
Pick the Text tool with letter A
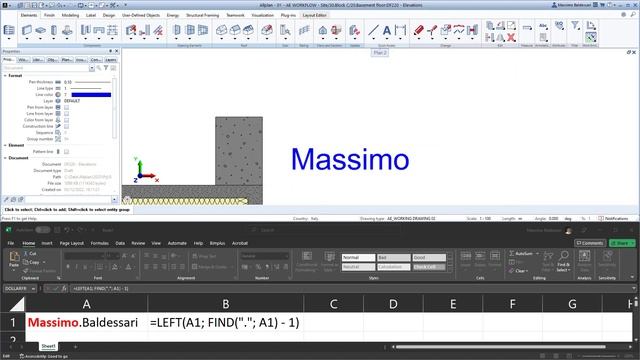pos(387,30)
